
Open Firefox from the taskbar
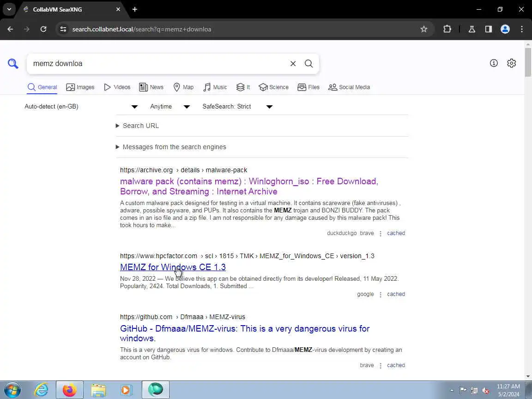70,390
